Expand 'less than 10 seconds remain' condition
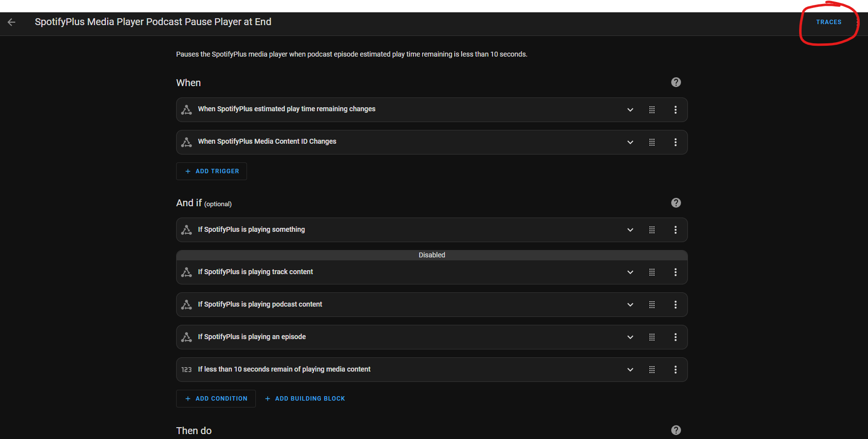 630,370
